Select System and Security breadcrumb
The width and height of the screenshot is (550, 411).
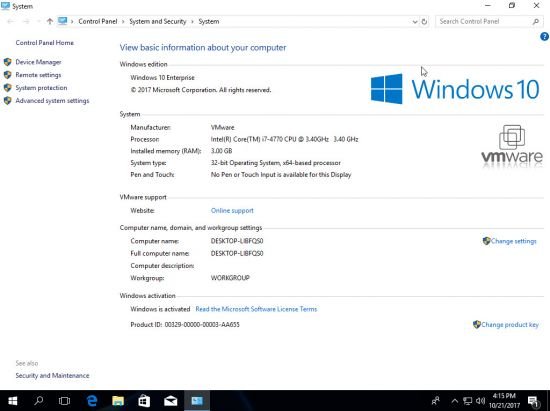pos(158,21)
